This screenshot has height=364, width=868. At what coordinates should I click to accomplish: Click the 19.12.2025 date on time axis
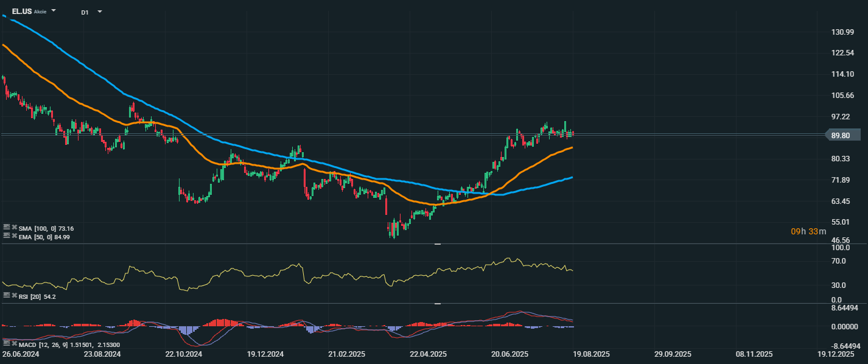[x=836, y=354]
